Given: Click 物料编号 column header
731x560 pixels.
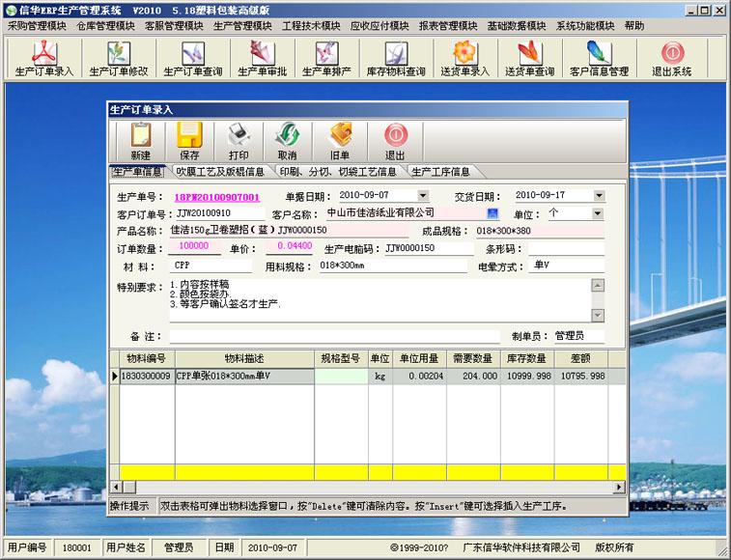Looking at the screenshot, I should [x=147, y=358].
